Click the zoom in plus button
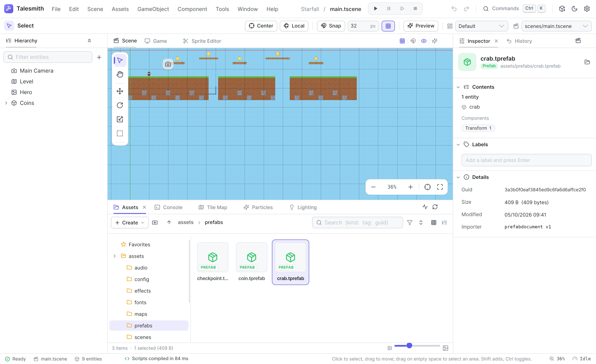596x364 pixels. coord(411,187)
